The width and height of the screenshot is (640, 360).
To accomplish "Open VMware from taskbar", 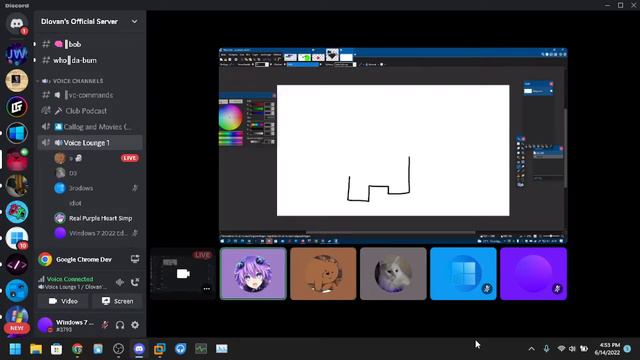I will [160, 349].
